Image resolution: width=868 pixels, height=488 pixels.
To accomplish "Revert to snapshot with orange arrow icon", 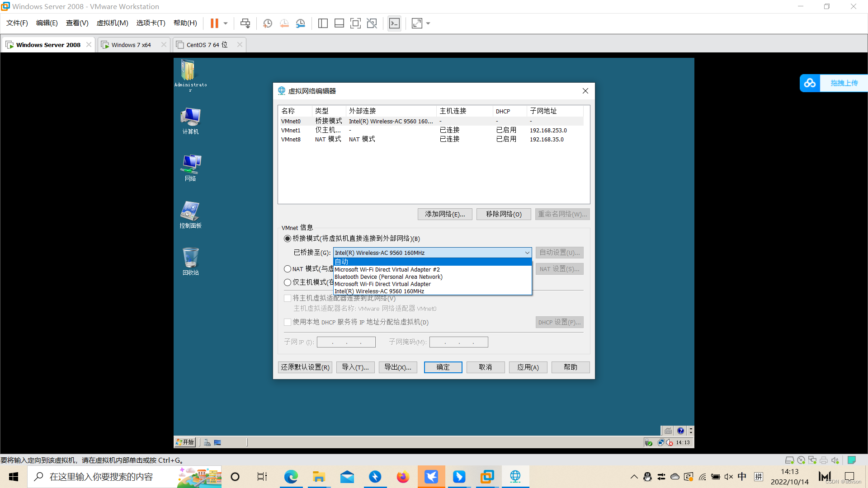I will click(x=284, y=23).
